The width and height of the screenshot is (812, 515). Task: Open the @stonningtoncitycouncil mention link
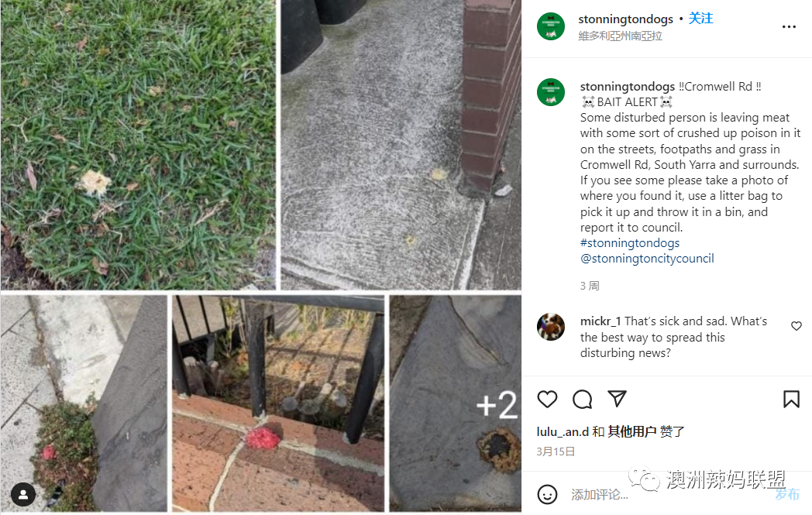tap(647, 259)
